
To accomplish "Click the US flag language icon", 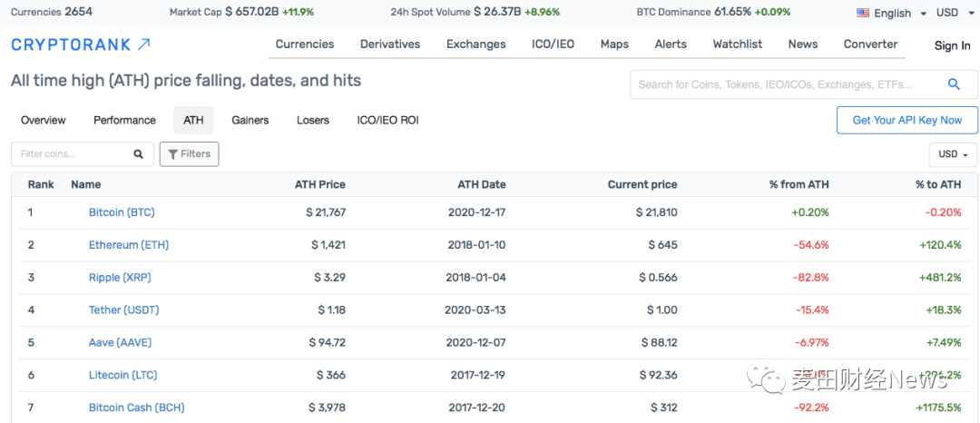I will (863, 13).
